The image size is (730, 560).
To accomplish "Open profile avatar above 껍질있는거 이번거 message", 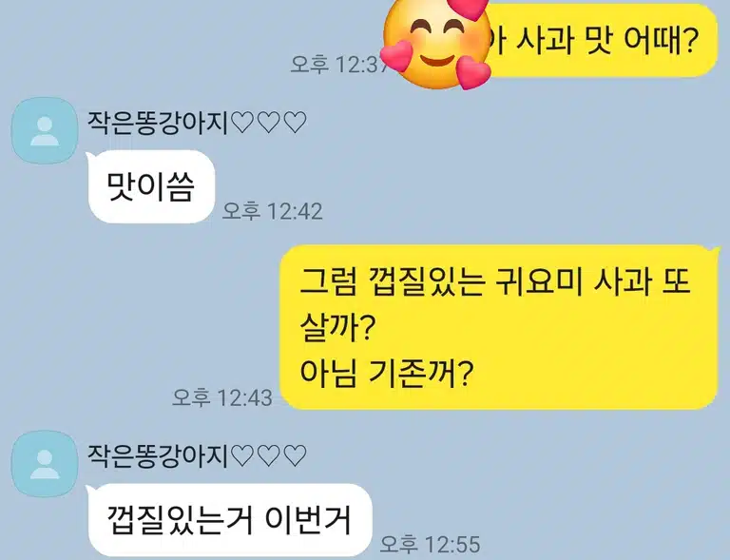I will (x=45, y=464).
